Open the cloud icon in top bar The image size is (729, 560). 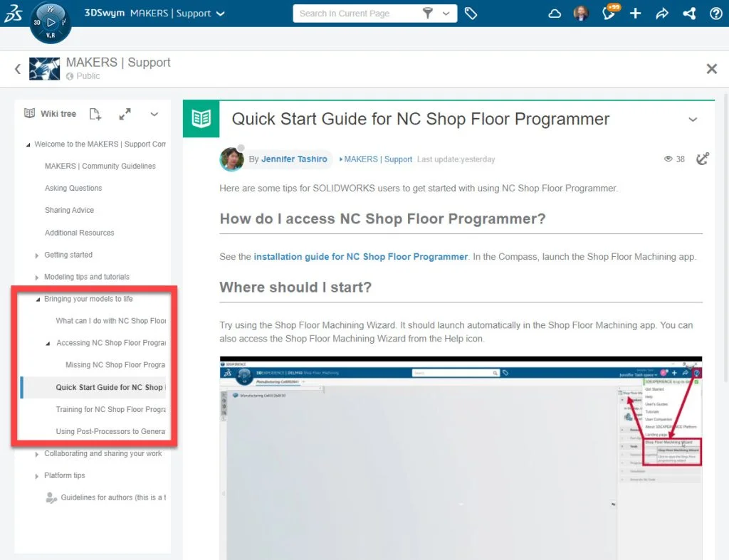[x=555, y=14]
